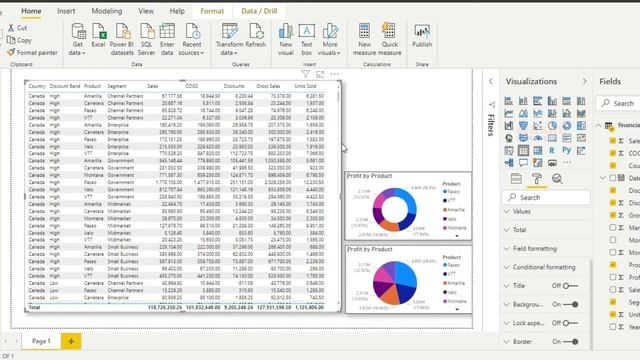
Task: Open the Recent sources dropdown
Action: pos(191,40)
